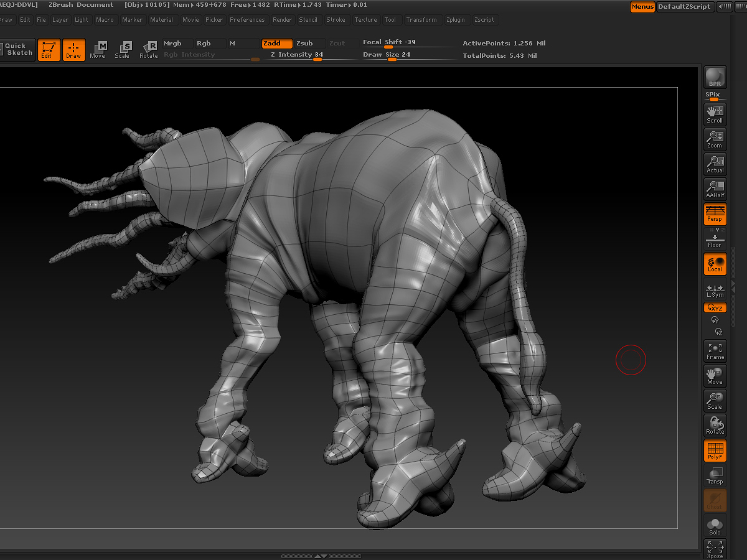Activate the Draw mode icon
Screen dimensions: 747x560
tap(73, 50)
